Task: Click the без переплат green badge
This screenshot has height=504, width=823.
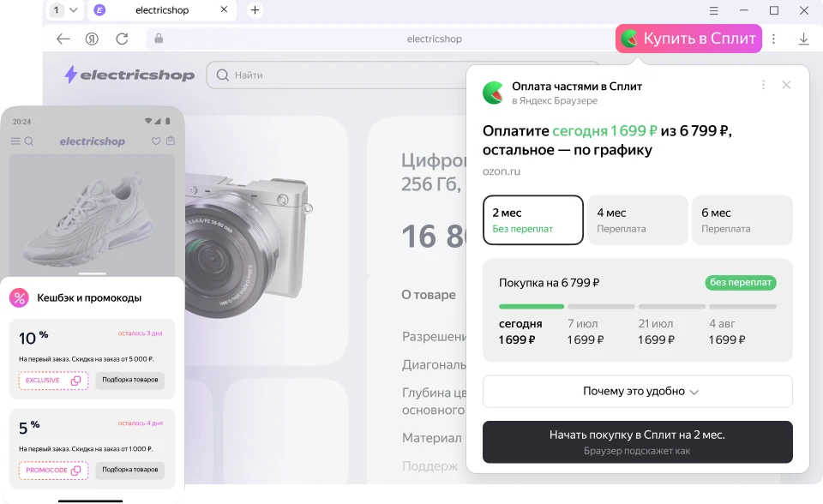Action: pos(740,283)
